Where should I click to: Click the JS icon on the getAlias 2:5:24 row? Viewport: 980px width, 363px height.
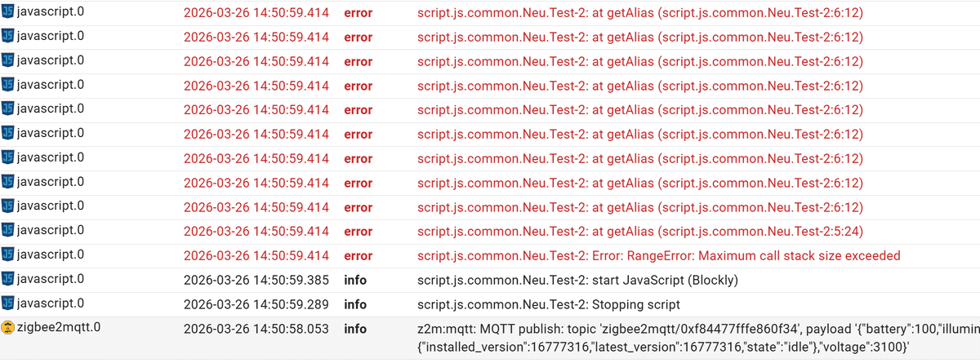coord(8,230)
